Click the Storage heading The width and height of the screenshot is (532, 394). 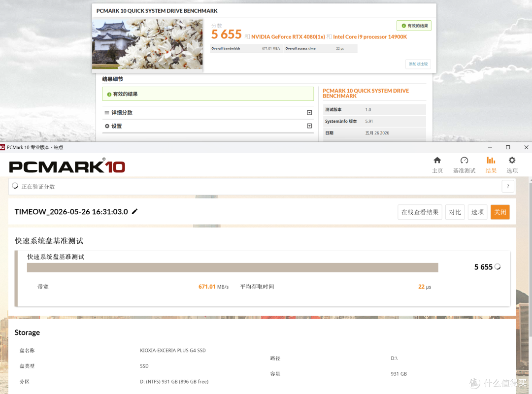point(27,332)
